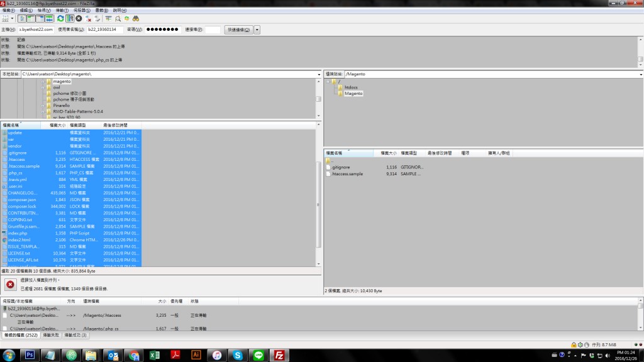
Task: Disconnect from the current server
Action: 88,18
